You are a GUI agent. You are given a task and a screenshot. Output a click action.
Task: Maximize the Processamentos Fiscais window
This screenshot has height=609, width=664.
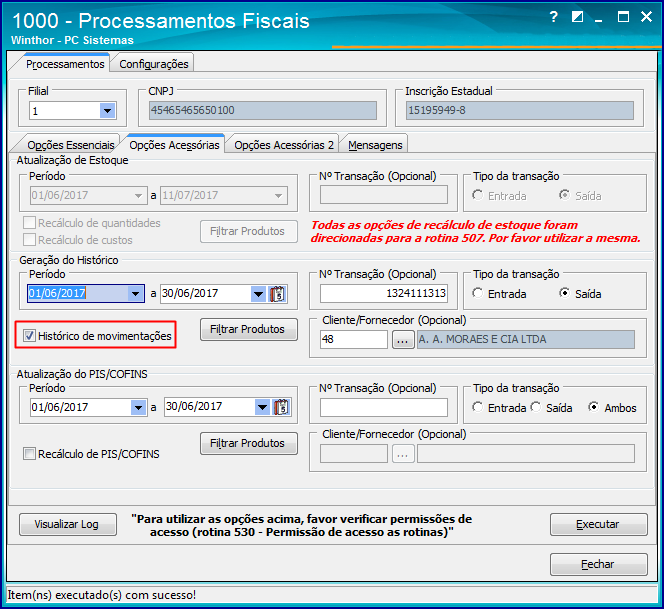623,17
